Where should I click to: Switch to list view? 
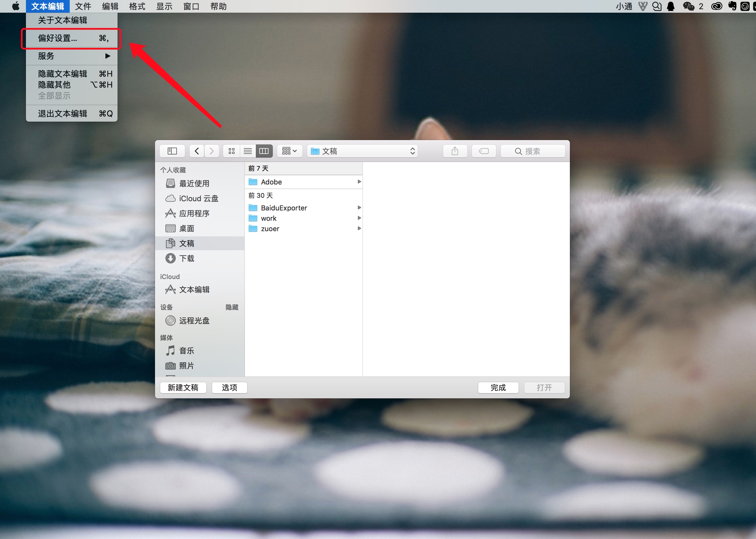[x=248, y=151]
